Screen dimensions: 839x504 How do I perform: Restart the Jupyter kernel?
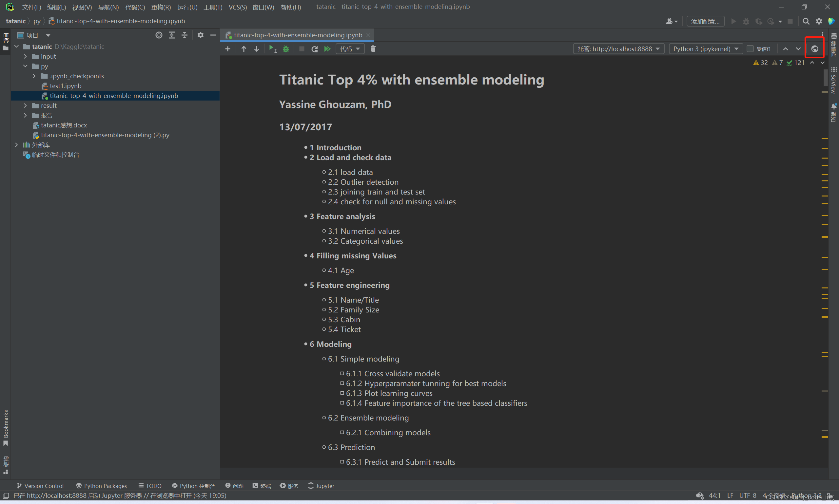click(314, 49)
